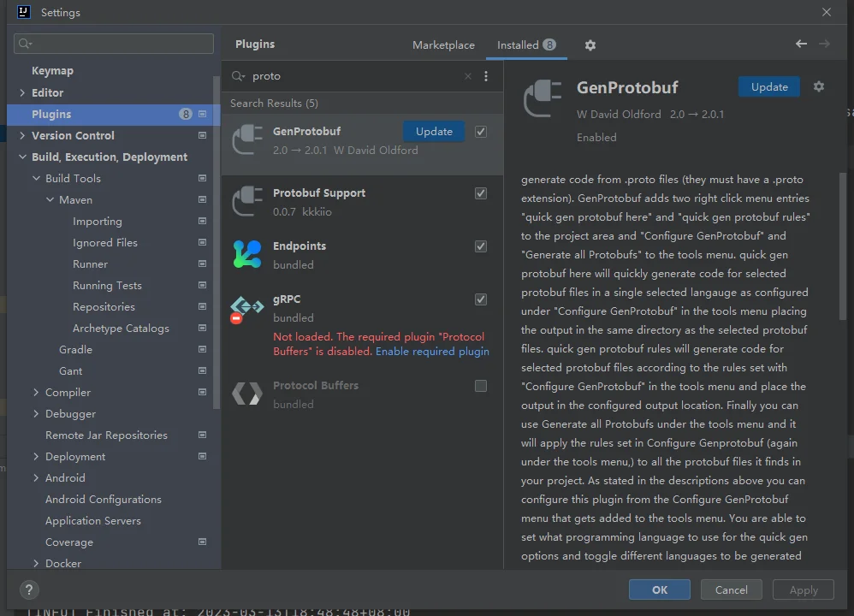Disable the GenProtobuf plugin checkbox
The width and height of the screenshot is (854, 616).
click(x=480, y=131)
